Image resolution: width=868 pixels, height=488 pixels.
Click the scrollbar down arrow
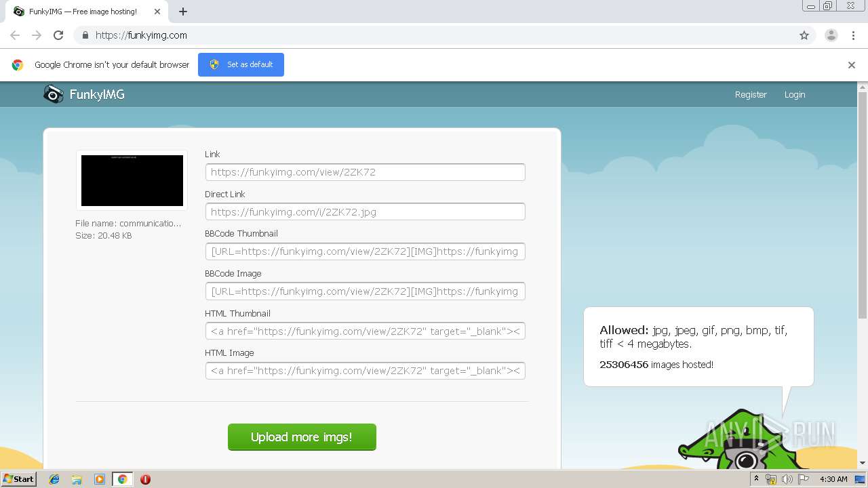(863, 463)
